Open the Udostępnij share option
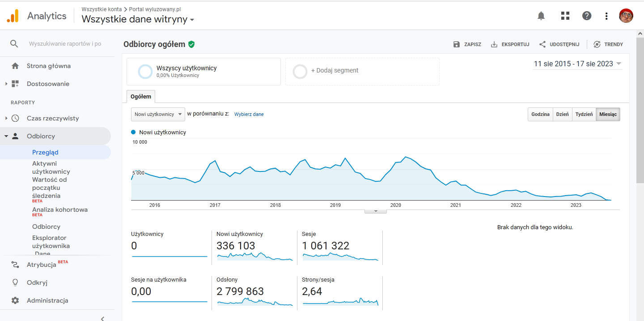 tap(559, 44)
